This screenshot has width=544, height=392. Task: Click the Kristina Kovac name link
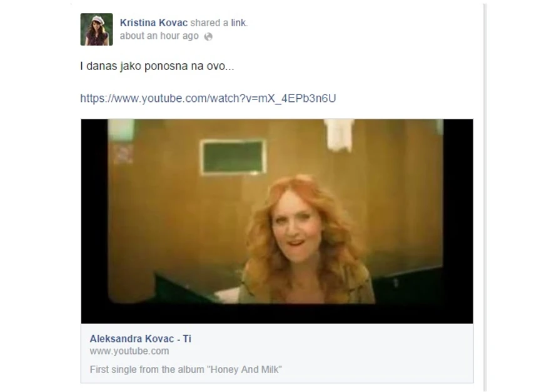[153, 23]
